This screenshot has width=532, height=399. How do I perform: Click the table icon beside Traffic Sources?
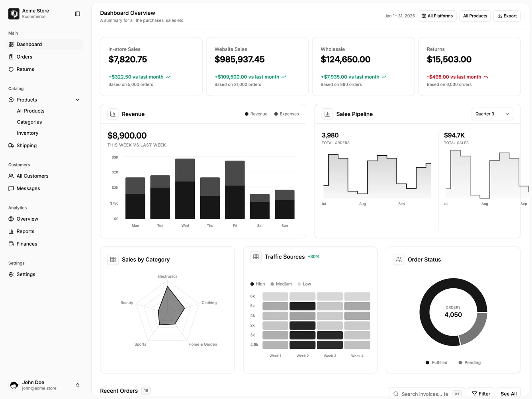256,257
